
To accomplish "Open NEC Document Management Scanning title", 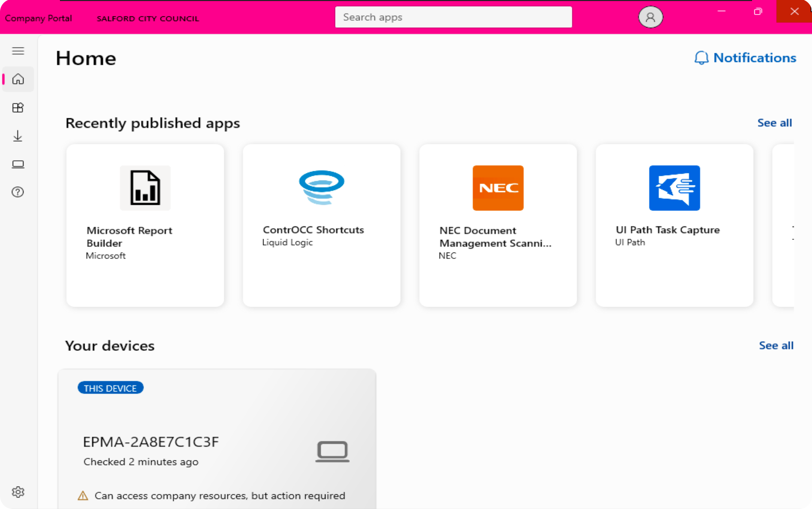I will 495,237.
